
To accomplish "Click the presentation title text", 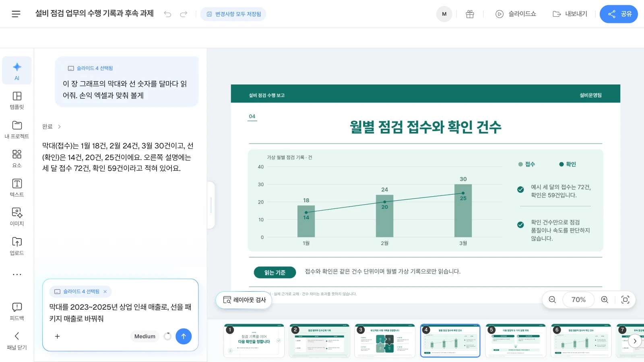I will [x=95, y=13].
